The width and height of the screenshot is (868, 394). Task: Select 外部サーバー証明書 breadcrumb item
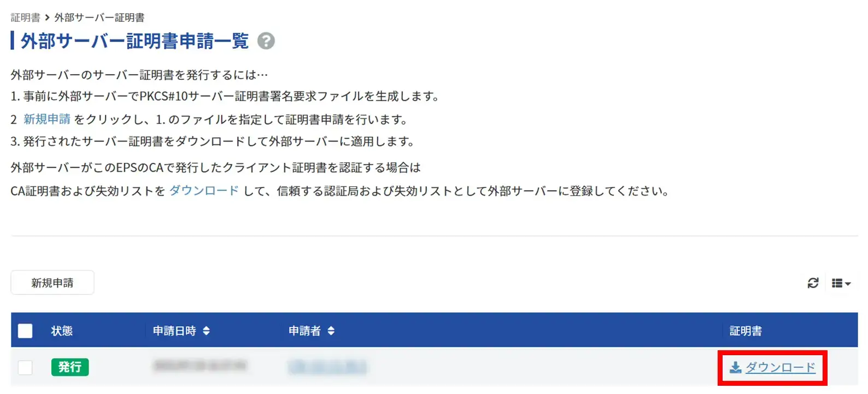click(x=99, y=17)
